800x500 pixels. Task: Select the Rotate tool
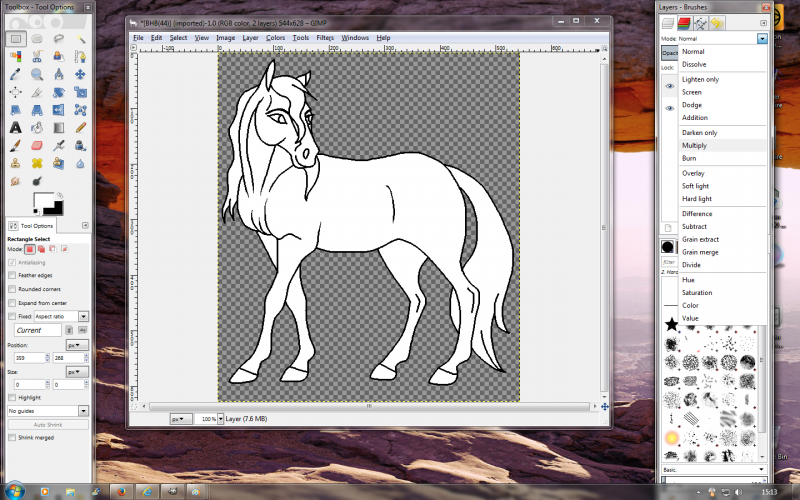tap(59, 92)
